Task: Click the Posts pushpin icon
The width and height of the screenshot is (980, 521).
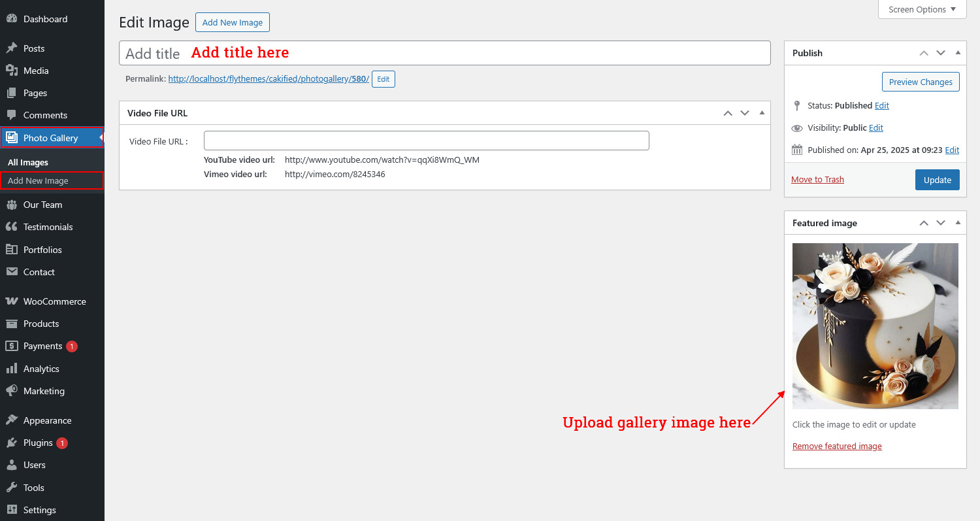Action: (x=11, y=48)
